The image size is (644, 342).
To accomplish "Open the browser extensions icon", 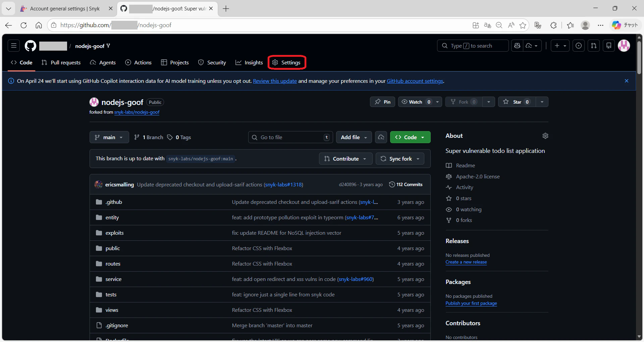I will click(x=553, y=25).
